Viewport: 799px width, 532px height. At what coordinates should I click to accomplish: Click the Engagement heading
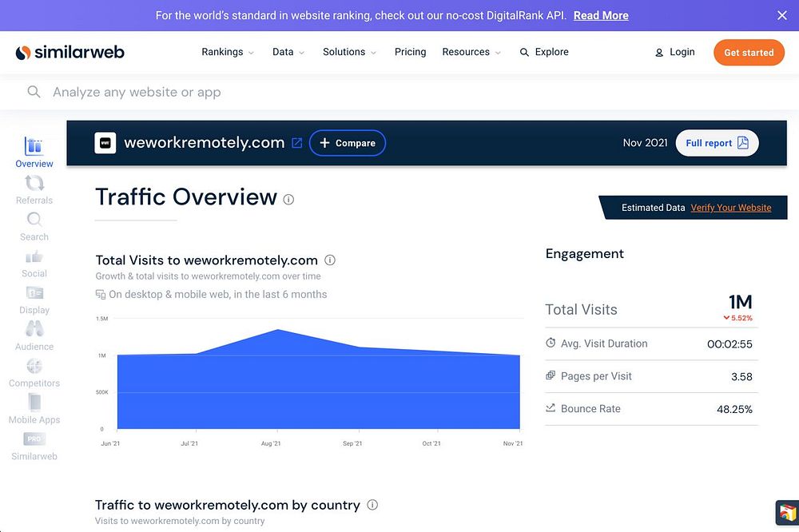(585, 254)
